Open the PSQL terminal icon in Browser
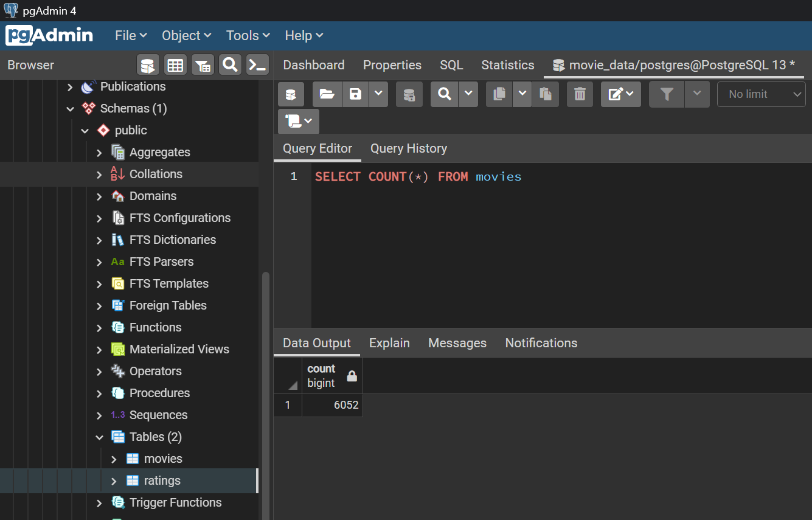812x520 pixels. pyautogui.click(x=258, y=65)
